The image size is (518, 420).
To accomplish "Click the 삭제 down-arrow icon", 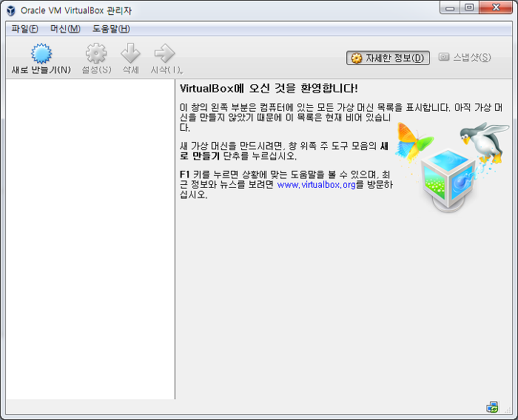I will 130,53.
